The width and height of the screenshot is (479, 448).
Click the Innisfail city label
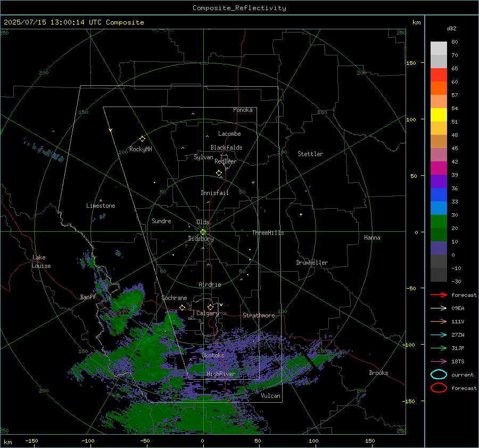pos(214,193)
